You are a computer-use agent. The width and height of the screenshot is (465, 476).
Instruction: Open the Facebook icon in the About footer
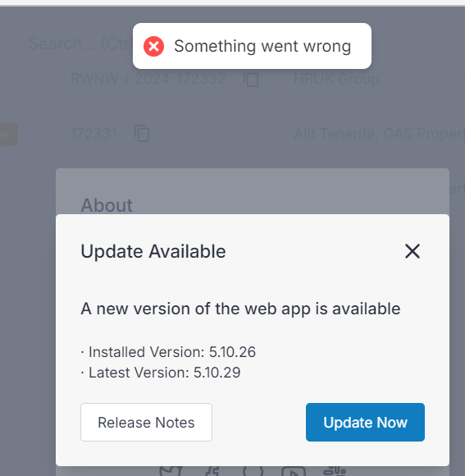(212, 471)
